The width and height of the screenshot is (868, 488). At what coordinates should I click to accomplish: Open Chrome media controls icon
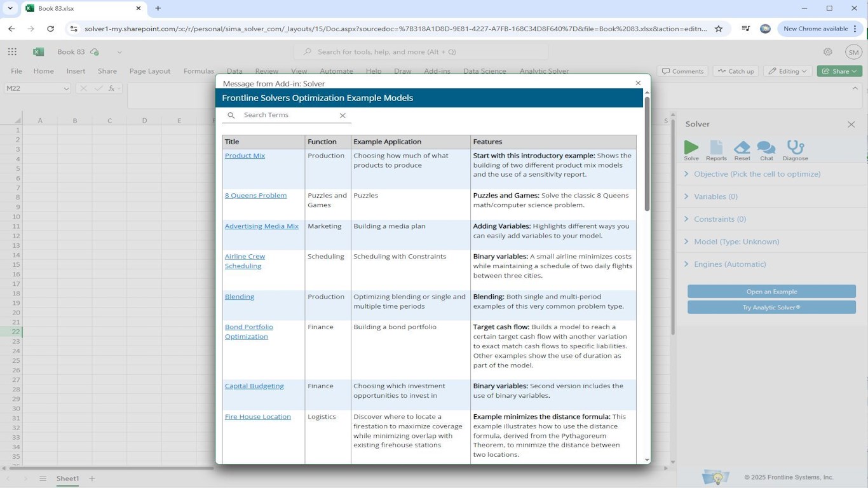746,29
